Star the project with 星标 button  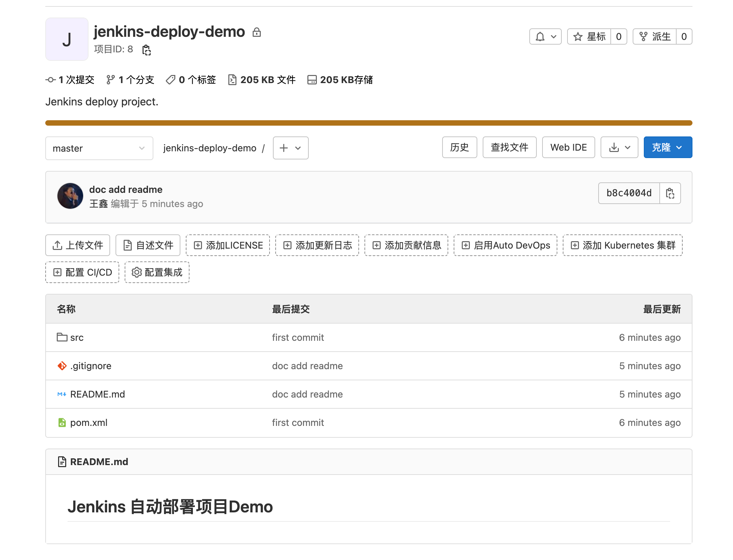(x=589, y=36)
